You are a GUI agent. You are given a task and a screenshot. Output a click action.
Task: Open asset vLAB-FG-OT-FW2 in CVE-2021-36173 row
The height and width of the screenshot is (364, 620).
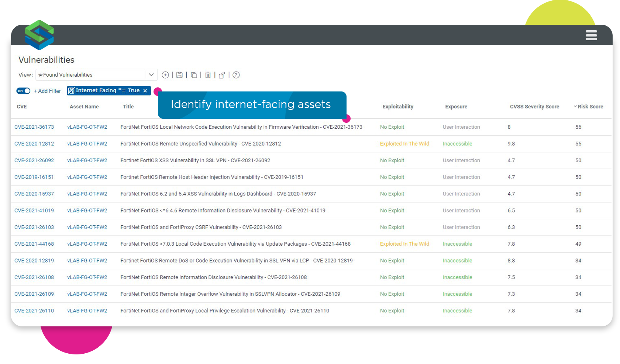pos(87,127)
